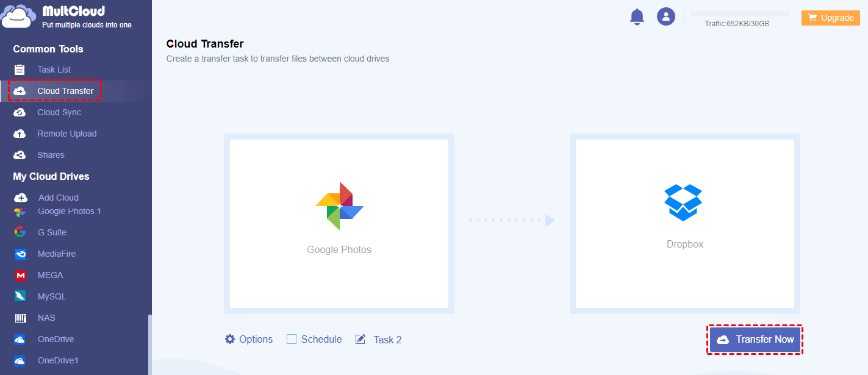
Task: Open MediaFire drive
Action: coord(57,254)
